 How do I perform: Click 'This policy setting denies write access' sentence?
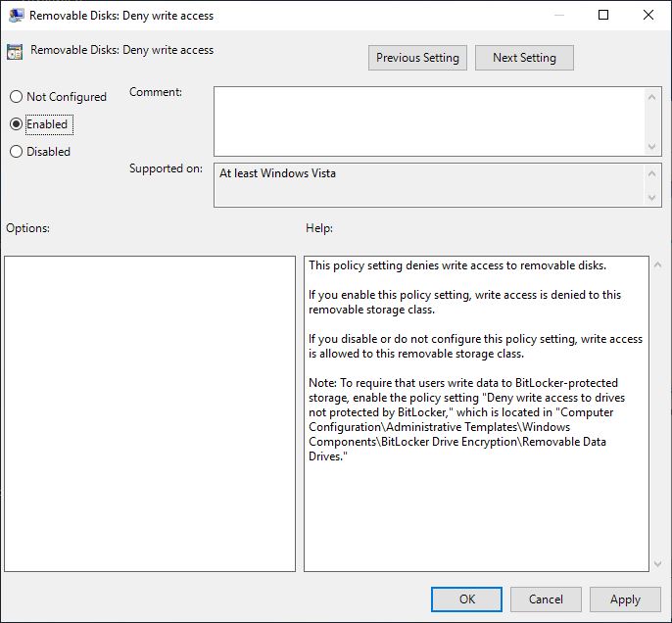click(x=457, y=265)
